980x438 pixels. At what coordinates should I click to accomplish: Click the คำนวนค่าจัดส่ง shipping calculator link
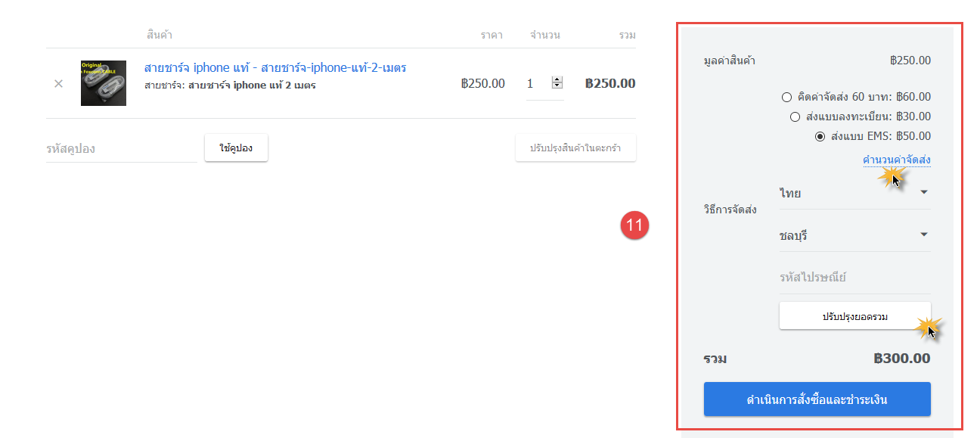[x=896, y=160]
